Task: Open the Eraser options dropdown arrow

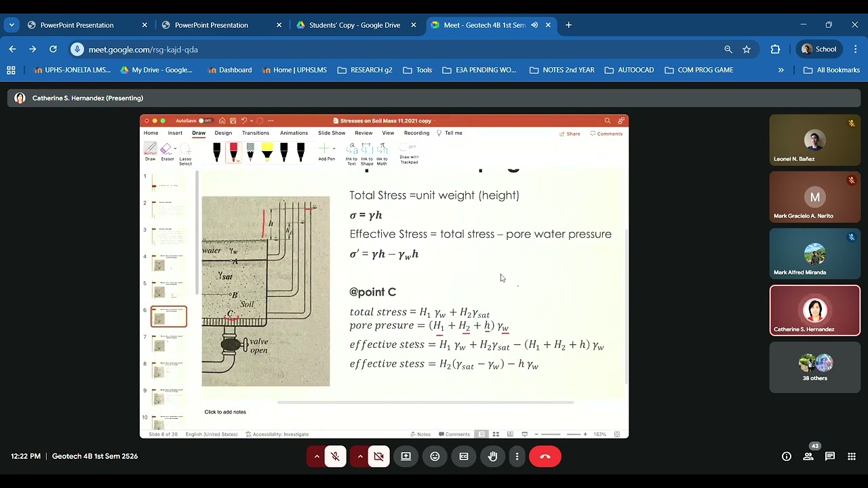Action: [x=175, y=149]
